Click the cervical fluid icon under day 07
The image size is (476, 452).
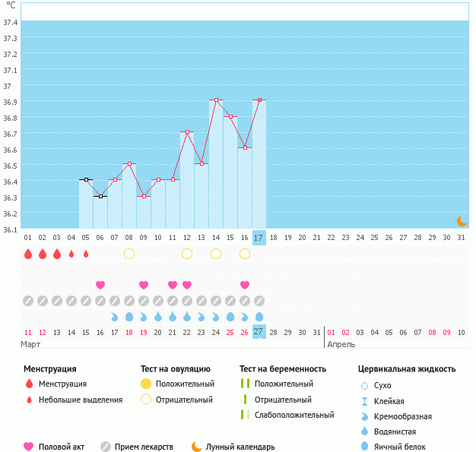(x=115, y=317)
